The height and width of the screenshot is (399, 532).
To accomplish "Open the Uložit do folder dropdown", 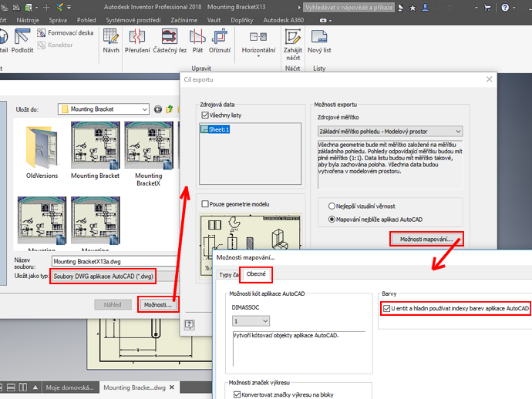I will click(x=103, y=109).
